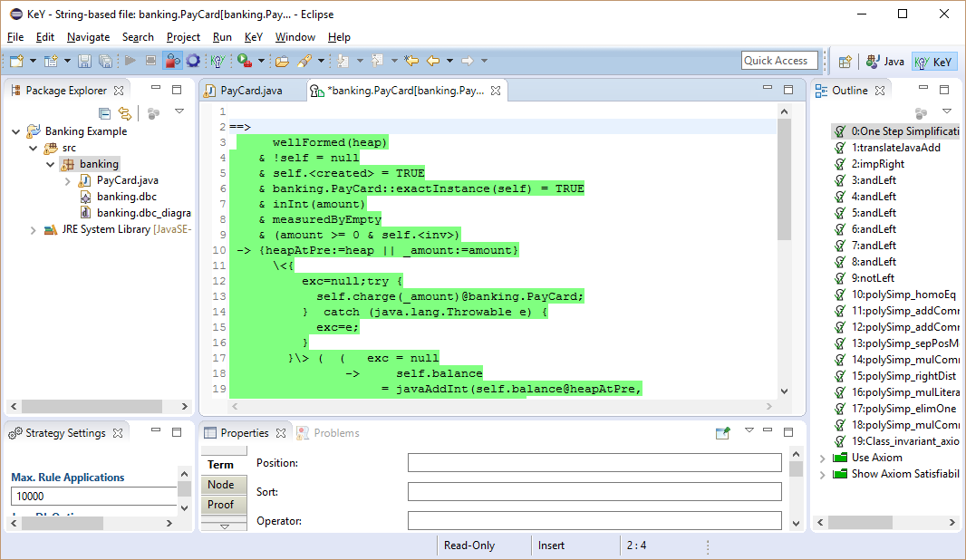The height and width of the screenshot is (560, 966).
Task: Open the Package Explorer view menu triangle
Action: coord(179,111)
